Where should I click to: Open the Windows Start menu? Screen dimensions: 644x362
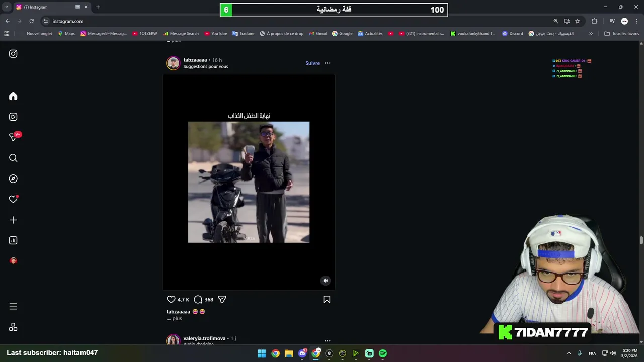(x=262, y=353)
